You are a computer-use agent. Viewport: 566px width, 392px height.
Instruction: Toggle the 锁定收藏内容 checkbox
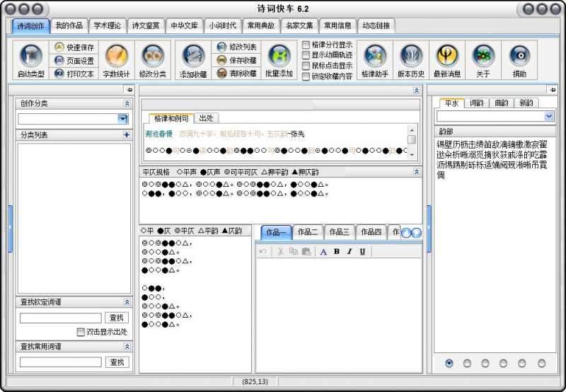[x=306, y=76]
